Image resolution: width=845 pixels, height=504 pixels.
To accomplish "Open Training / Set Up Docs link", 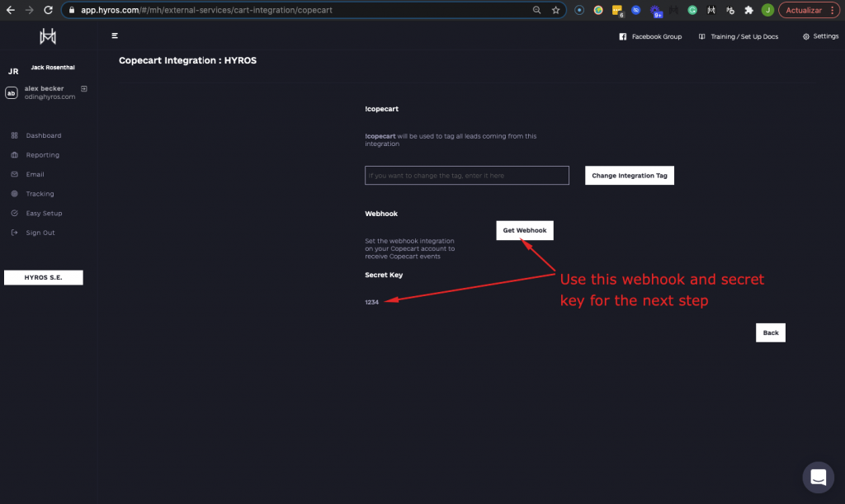I will coord(744,36).
